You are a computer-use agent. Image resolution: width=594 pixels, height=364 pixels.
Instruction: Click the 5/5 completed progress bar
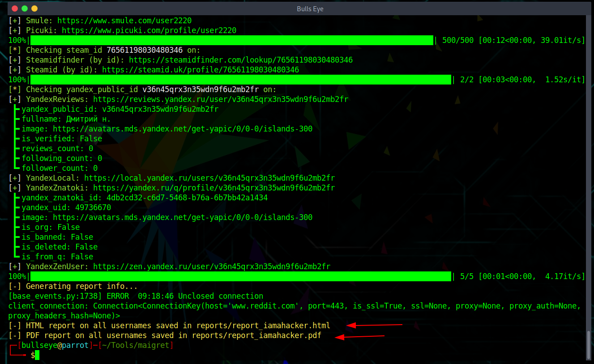(x=241, y=276)
